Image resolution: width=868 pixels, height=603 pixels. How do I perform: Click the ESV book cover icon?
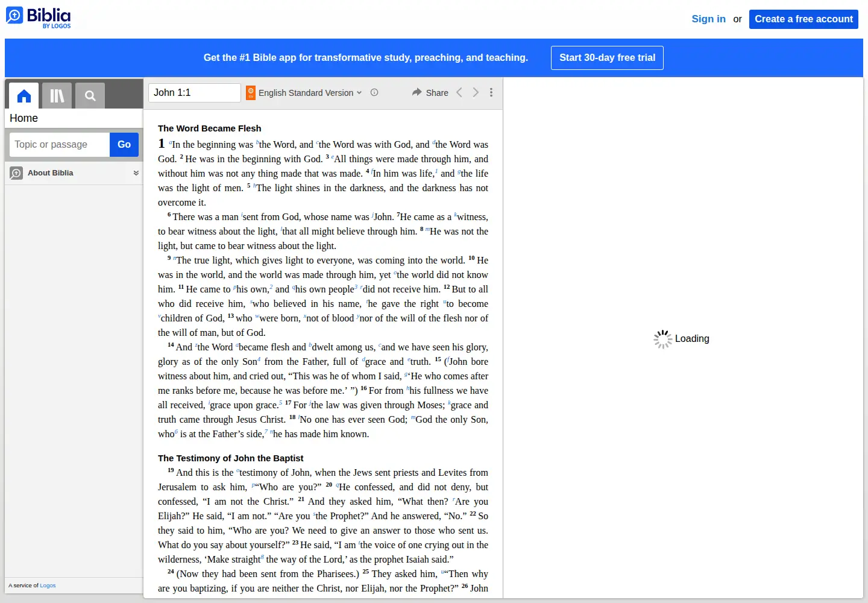point(251,93)
